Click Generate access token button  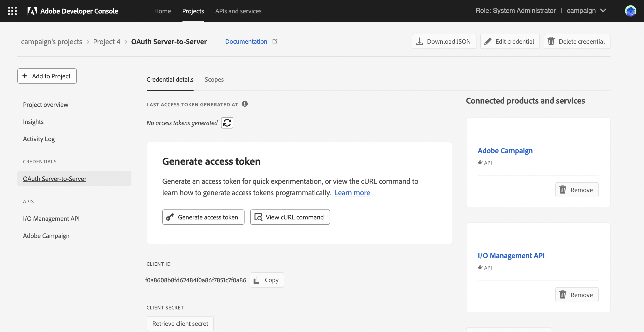click(x=203, y=217)
